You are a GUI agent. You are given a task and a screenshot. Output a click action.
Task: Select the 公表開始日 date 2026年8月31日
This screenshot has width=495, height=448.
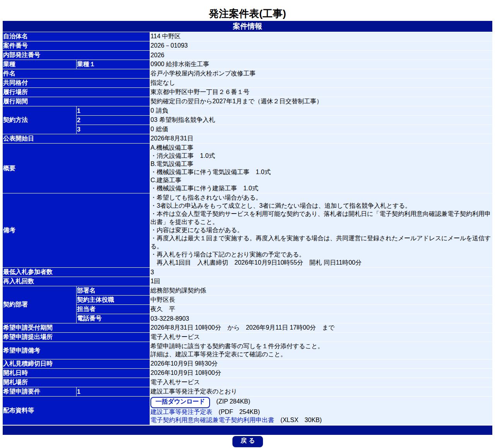172,139
